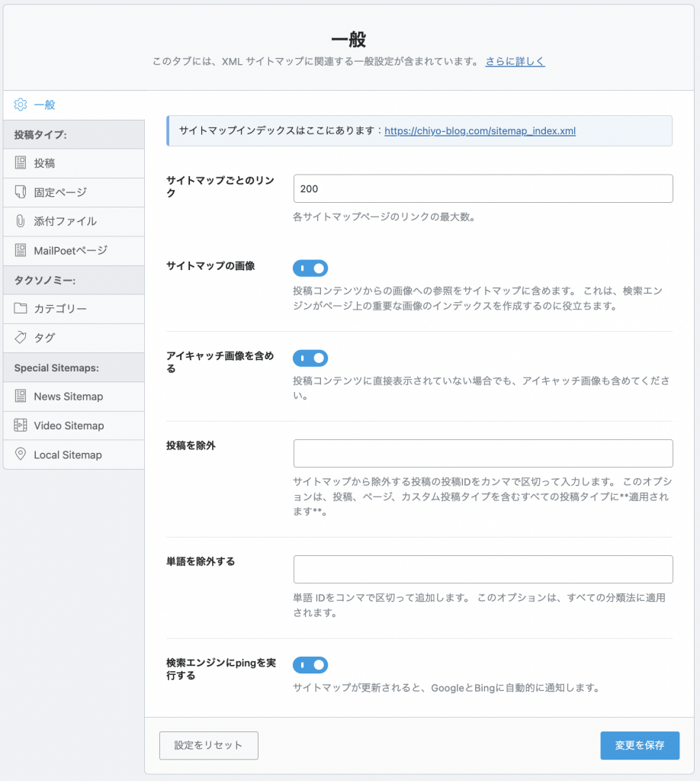Select the タグ taxonomy tab
Viewport: 700px width, 781px height.
coord(74,338)
